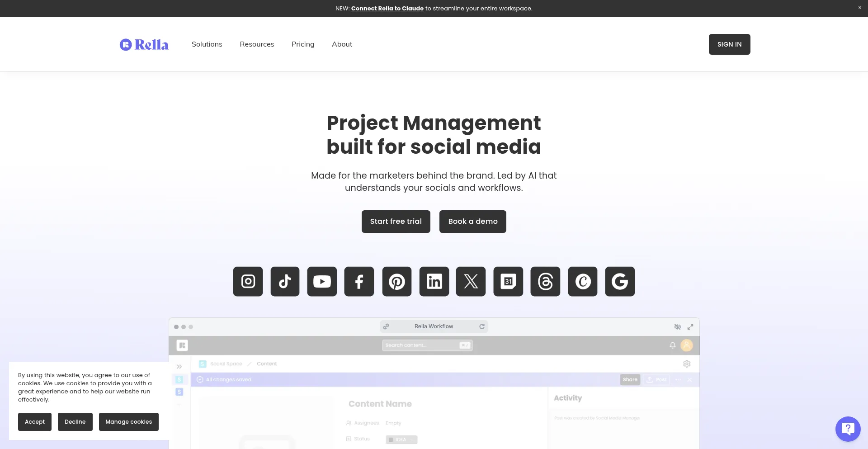Click the SIGN IN button
This screenshot has height=449, width=868.
730,44
